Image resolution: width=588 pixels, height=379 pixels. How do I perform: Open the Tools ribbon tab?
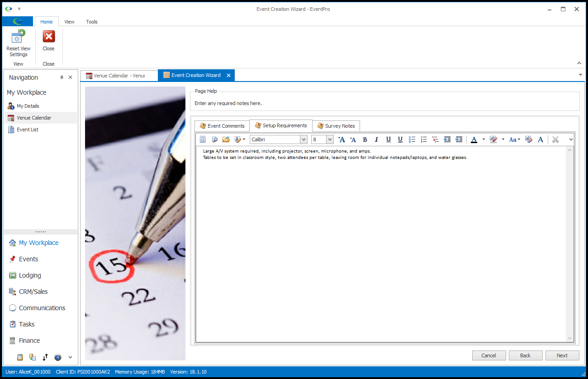tap(92, 22)
